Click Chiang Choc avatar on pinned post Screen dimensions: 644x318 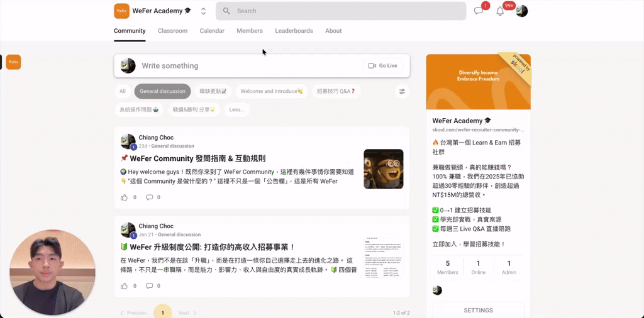(128, 141)
